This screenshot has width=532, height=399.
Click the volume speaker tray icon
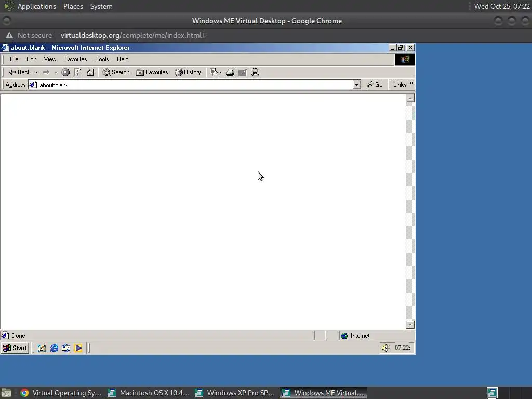click(386, 348)
